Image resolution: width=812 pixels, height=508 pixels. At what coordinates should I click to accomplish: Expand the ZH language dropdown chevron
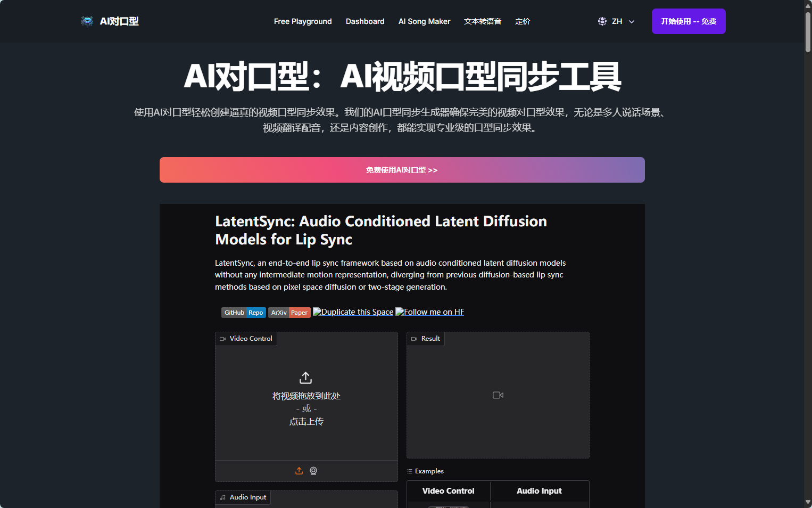click(632, 22)
